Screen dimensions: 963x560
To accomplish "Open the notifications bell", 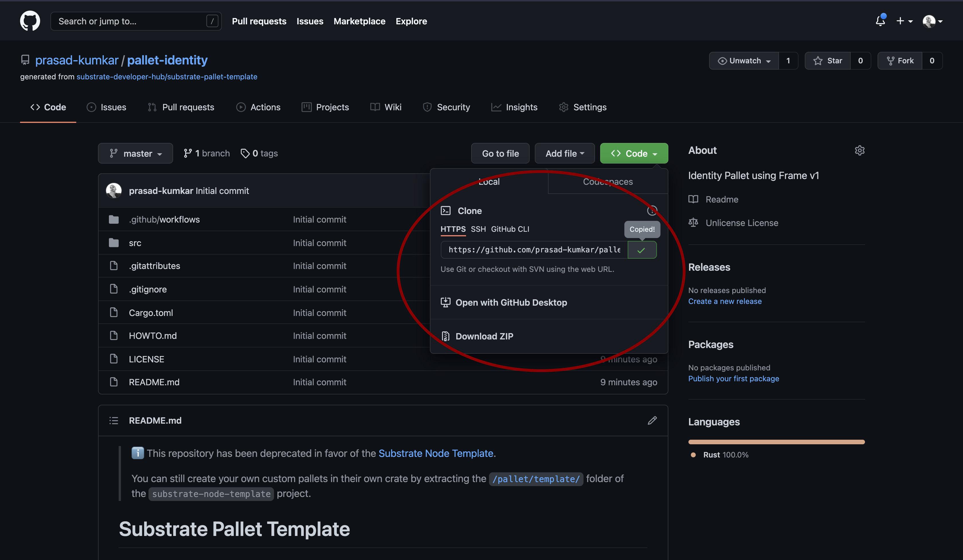I will coord(880,21).
